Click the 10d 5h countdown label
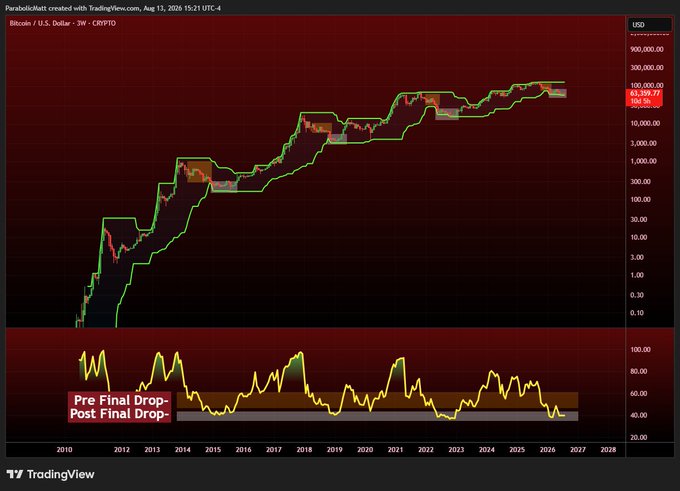This screenshot has width=680, height=491. tap(640, 101)
